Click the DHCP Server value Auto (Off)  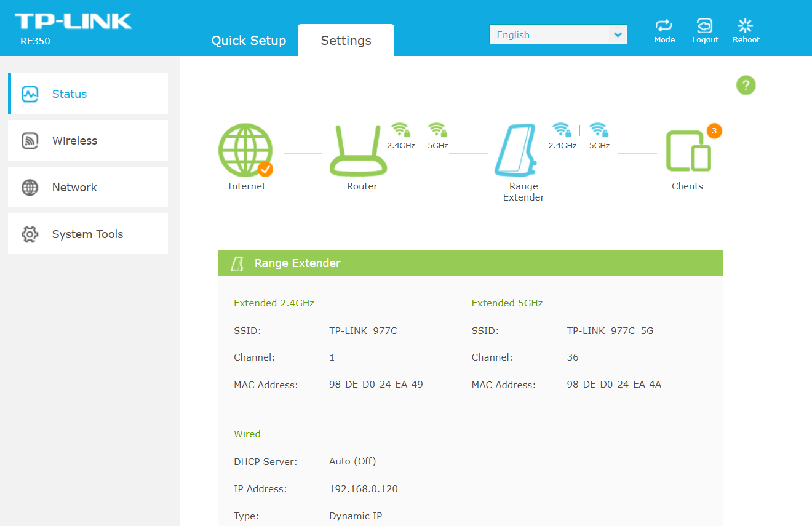[x=352, y=461]
